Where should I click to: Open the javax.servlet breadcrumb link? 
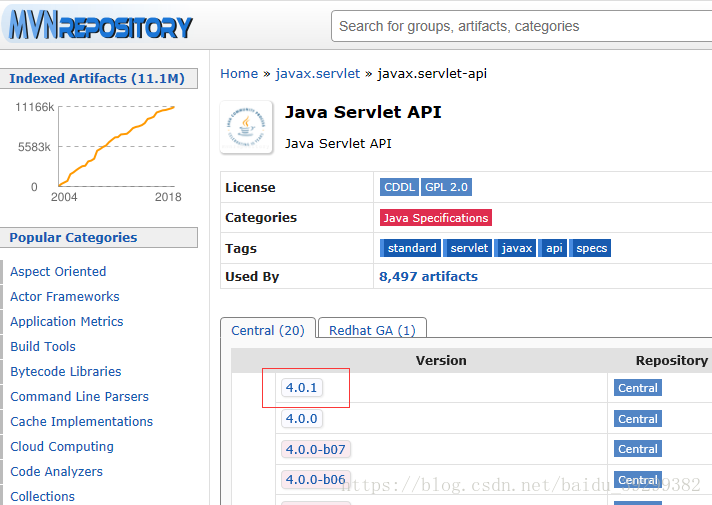coord(317,74)
